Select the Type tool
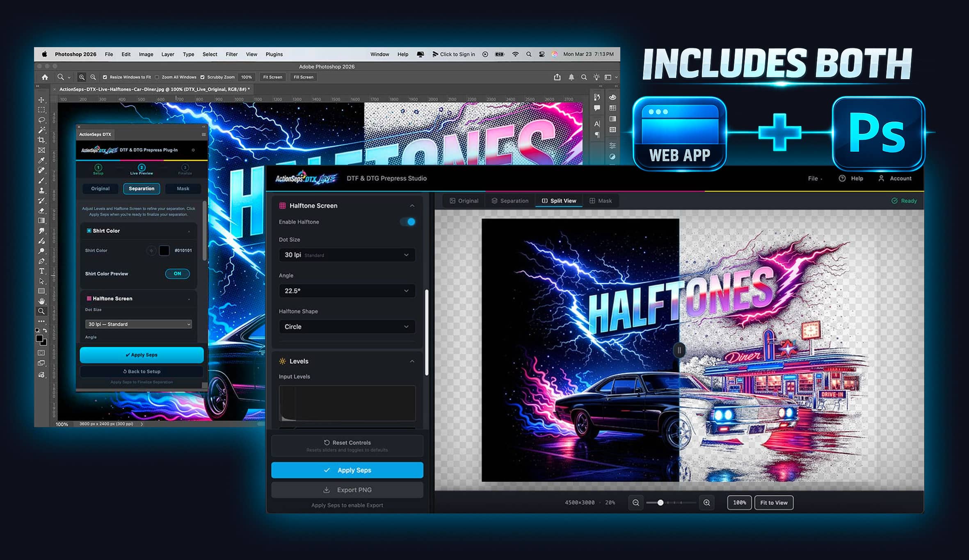969x560 pixels. point(42,271)
